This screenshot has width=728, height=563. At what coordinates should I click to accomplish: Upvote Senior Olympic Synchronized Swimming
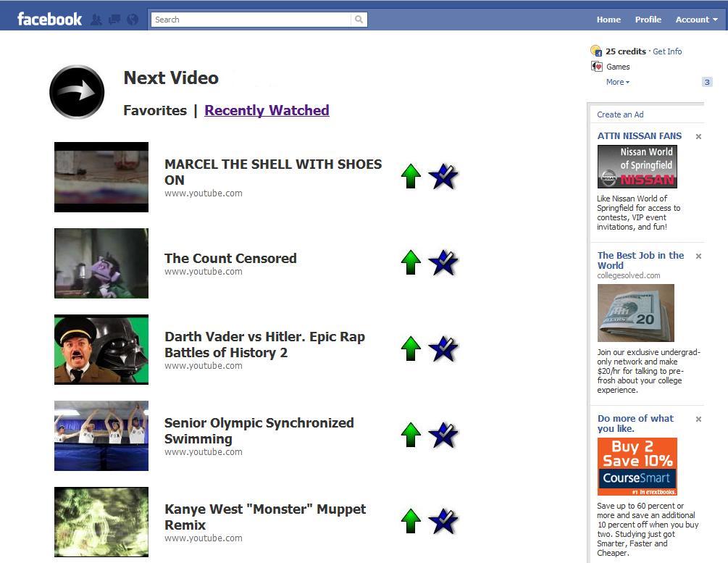point(411,435)
